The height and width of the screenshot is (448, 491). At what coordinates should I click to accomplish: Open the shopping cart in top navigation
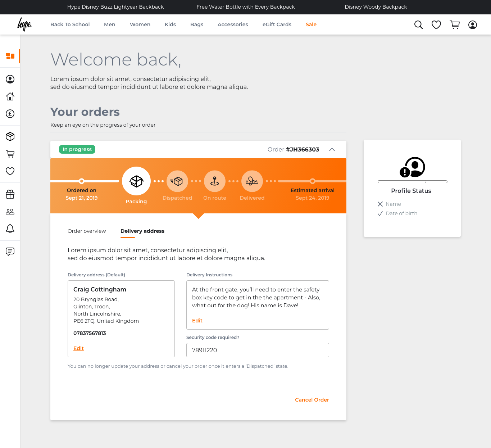tap(455, 25)
